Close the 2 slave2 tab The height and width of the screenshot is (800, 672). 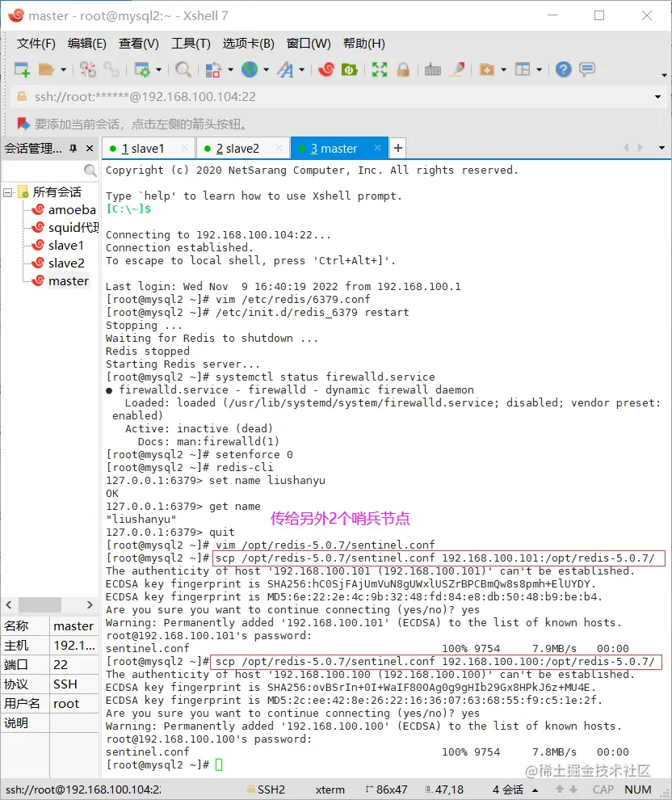click(x=279, y=147)
